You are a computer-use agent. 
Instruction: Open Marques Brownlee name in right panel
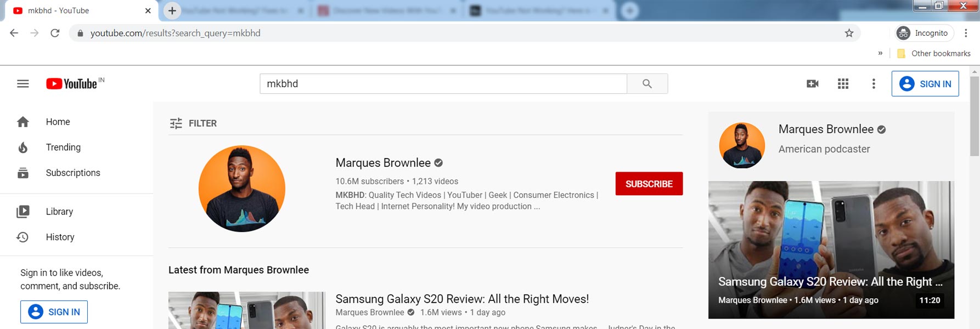point(826,129)
